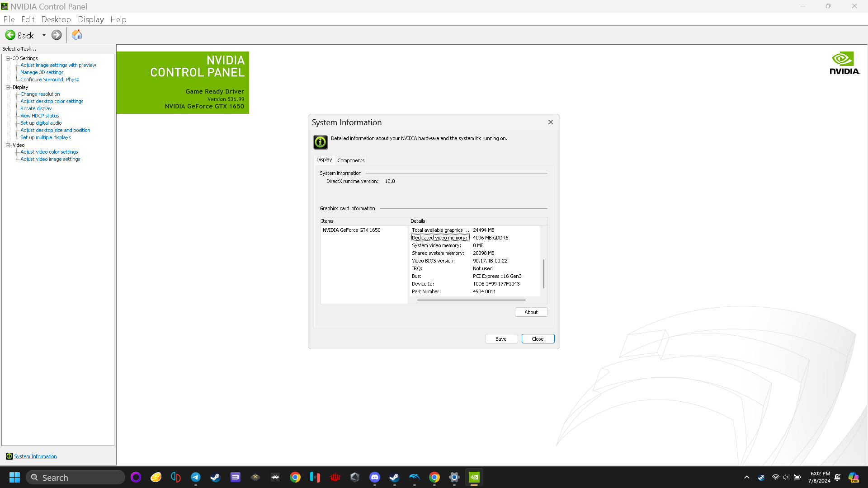Image resolution: width=868 pixels, height=488 pixels.
Task: Open the Copilot icon at taskbar end
Action: point(854,477)
